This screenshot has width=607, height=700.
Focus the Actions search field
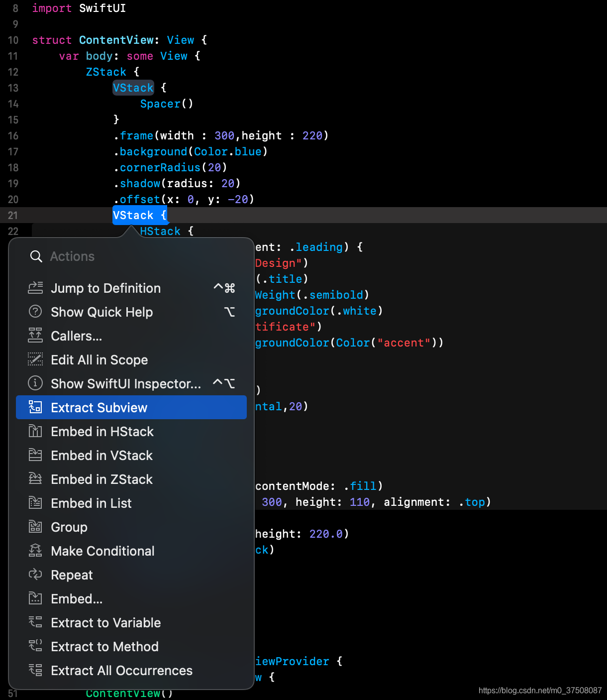pyautogui.click(x=131, y=256)
